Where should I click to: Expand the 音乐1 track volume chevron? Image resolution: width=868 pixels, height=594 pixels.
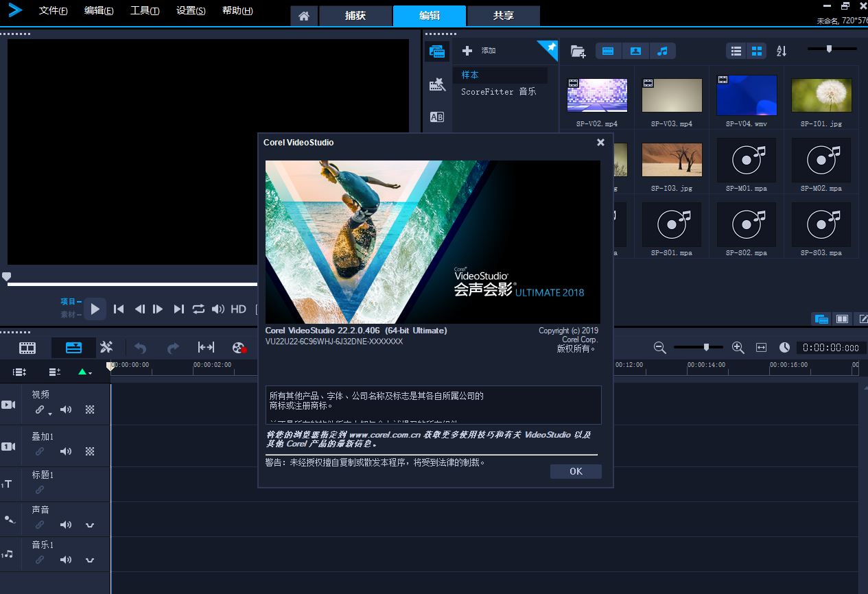tap(90, 560)
